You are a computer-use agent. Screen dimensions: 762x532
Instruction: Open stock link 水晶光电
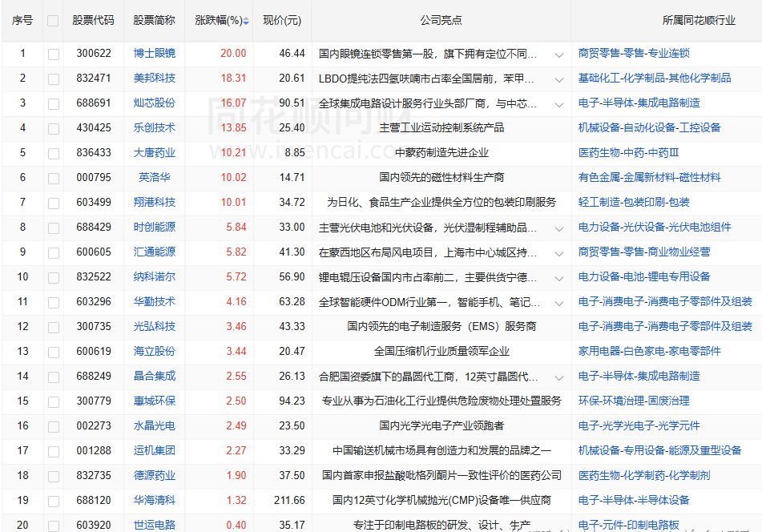[154, 426]
